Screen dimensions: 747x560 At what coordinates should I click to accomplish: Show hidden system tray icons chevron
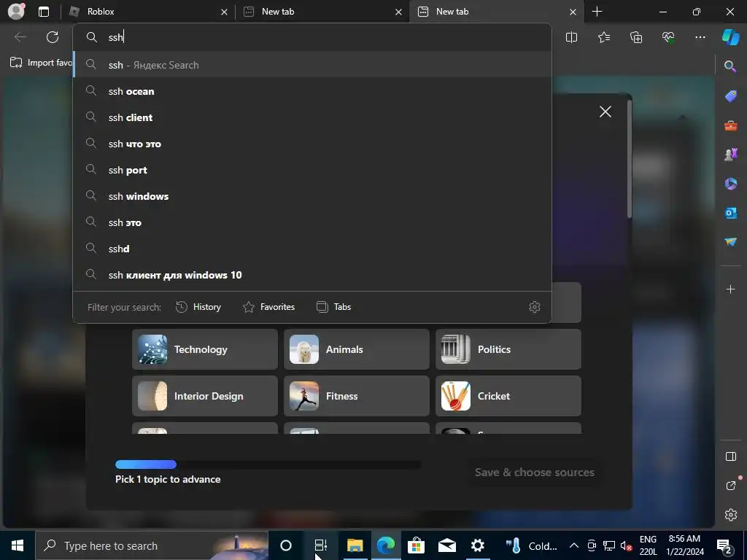(x=574, y=545)
